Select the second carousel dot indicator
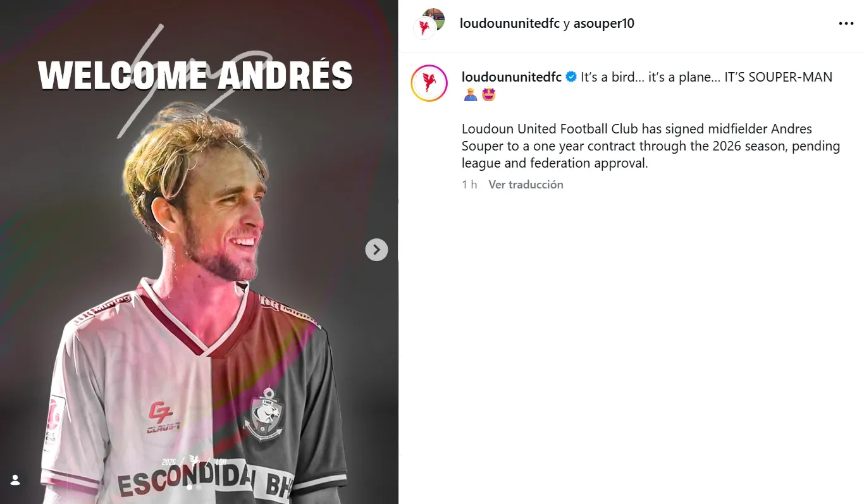The height and width of the screenshot is (504, 864). tap(199, 488)
